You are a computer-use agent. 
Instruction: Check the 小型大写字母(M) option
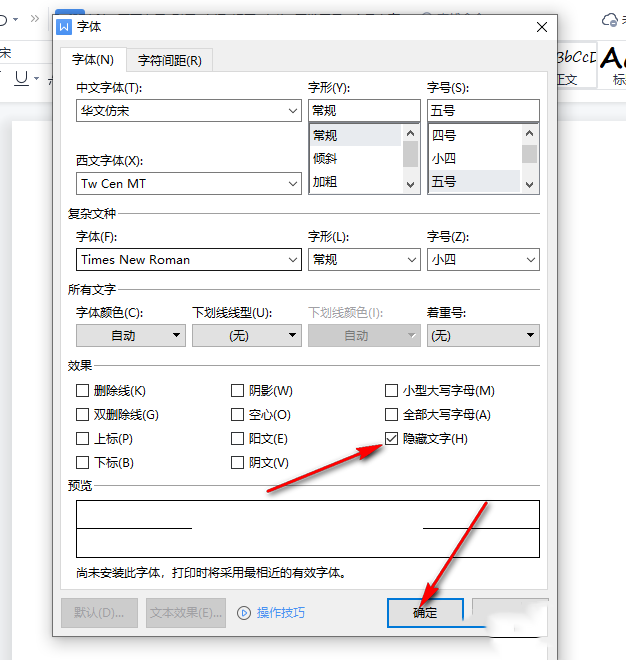392,391
